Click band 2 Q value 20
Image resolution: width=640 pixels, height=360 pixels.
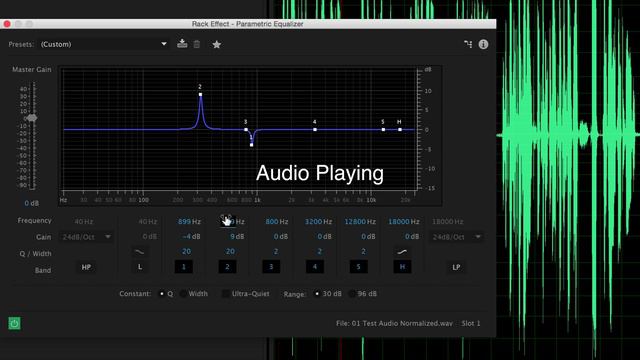[x=230, y=251]
